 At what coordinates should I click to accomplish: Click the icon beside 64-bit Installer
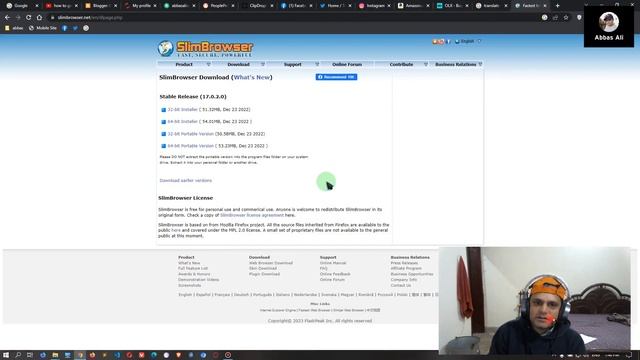tap(163, 122)
